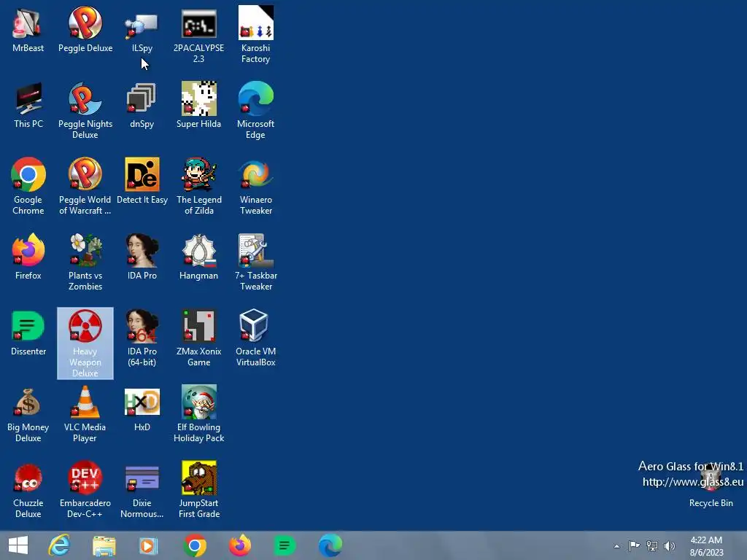Launch Firefox from the taskbar

click(239, 545)
